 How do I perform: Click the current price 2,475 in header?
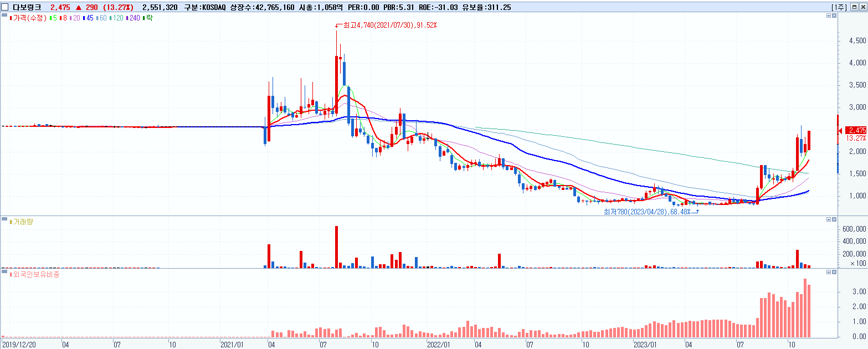point(59,7)
